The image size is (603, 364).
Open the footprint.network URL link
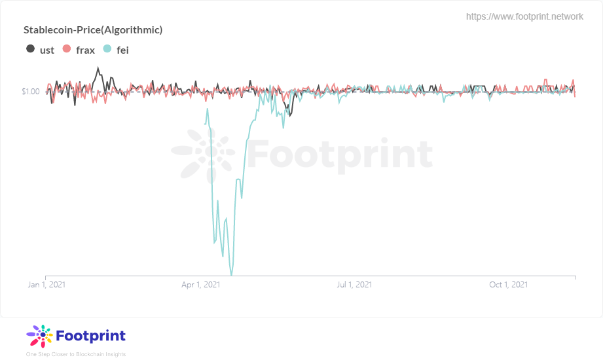point(524,16)
